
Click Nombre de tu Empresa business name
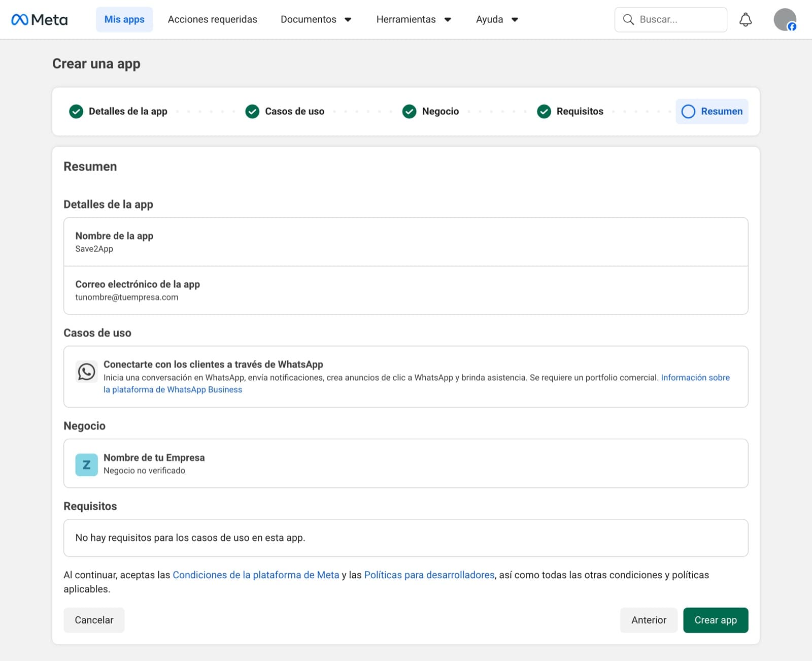(x=154, y=457)
